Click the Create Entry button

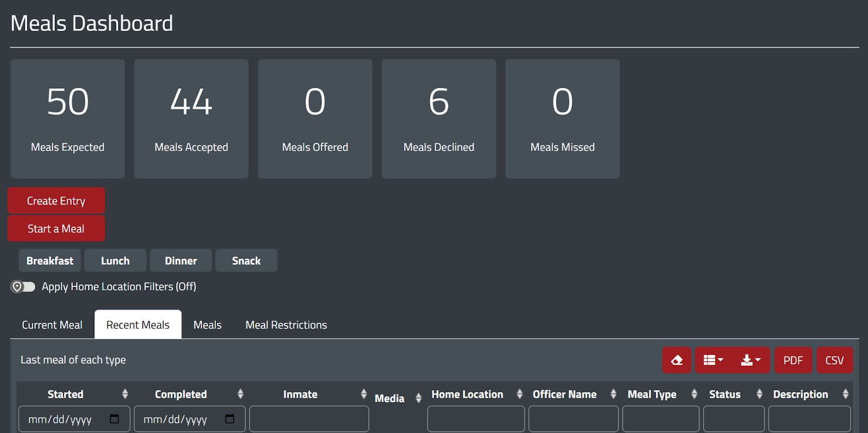point(56,201)
